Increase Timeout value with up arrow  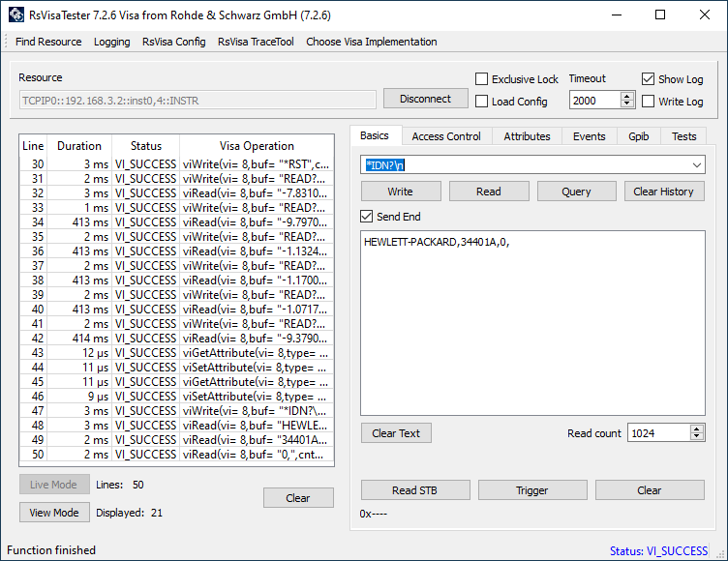[x=627, y=96]
